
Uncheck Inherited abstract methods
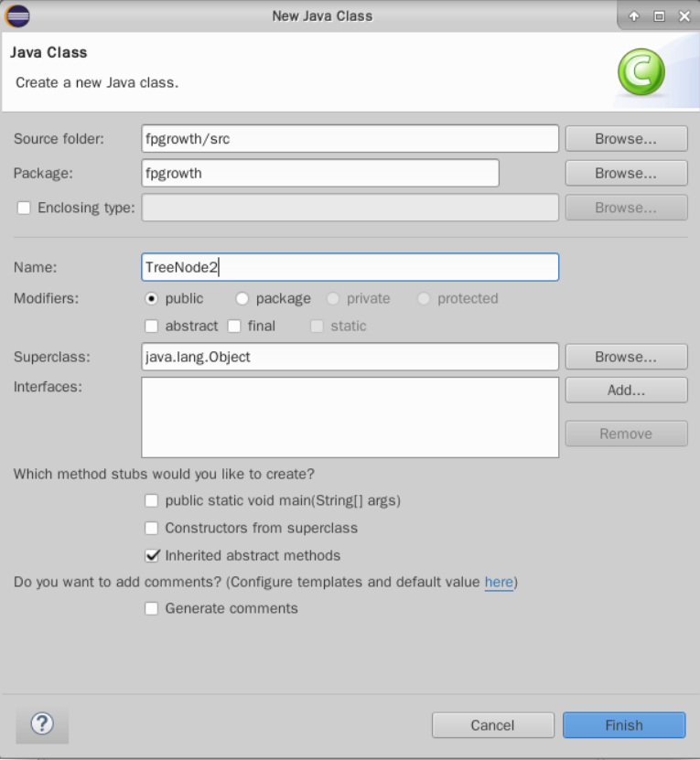[152, 555]
